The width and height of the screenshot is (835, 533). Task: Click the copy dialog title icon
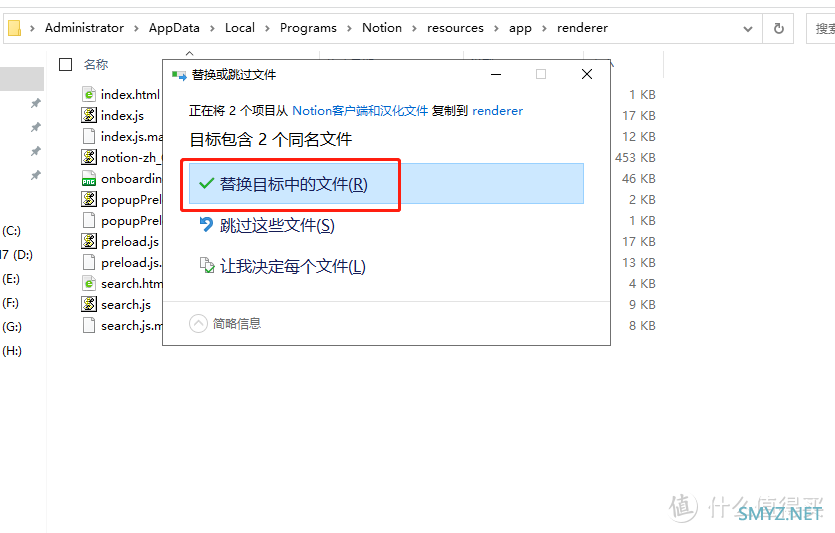pos(179,75)
